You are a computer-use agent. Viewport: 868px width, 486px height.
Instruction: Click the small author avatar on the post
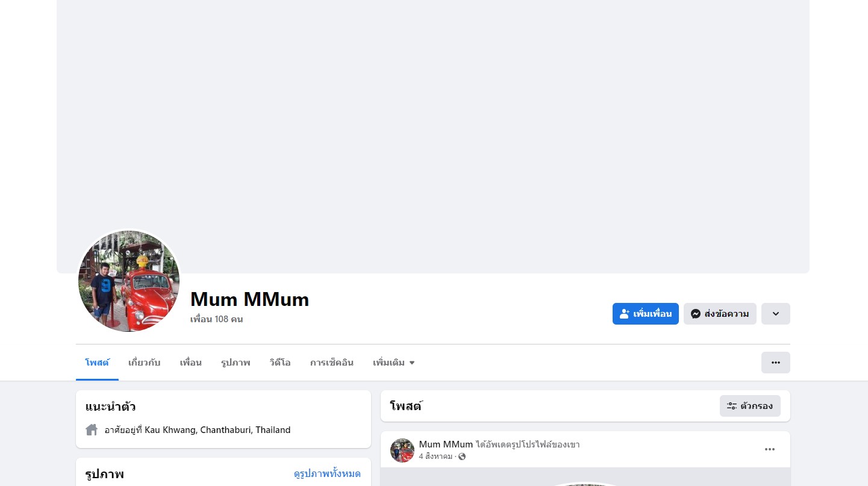pos(402,450)
